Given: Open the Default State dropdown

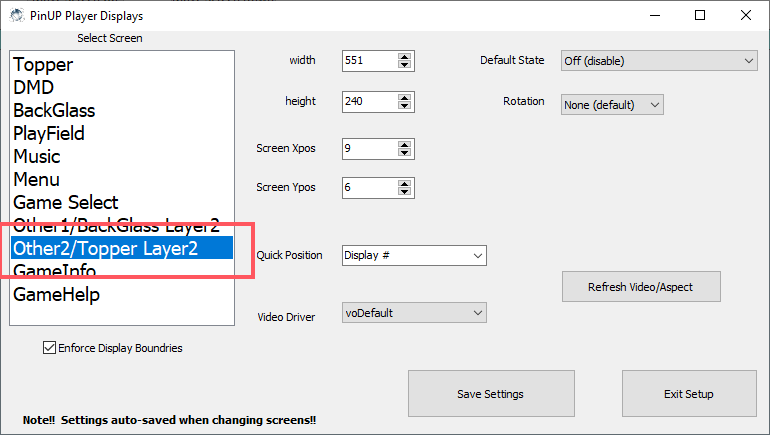Looking at the screenshot, I should pos(659,61).
